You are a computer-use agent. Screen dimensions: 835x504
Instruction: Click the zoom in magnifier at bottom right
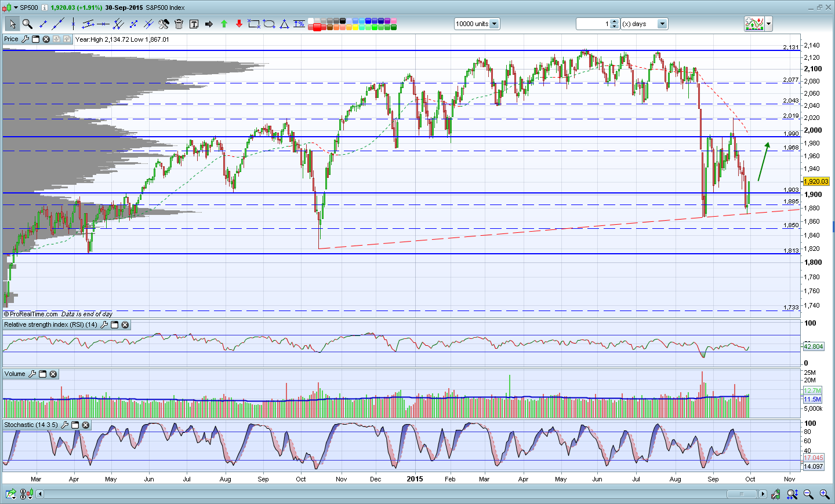(824, 494)
